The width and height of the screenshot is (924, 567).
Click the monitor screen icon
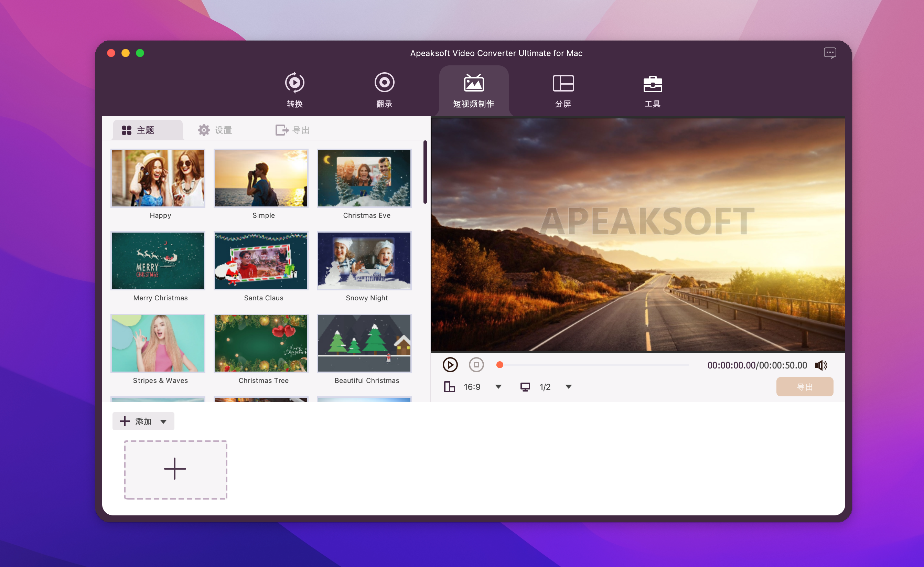[x=525, y=387]
